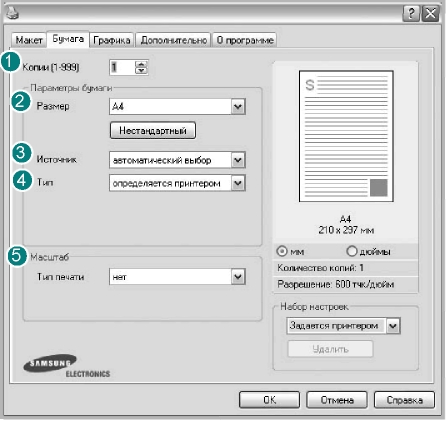Switch to the Макет tab

[29, 40]
